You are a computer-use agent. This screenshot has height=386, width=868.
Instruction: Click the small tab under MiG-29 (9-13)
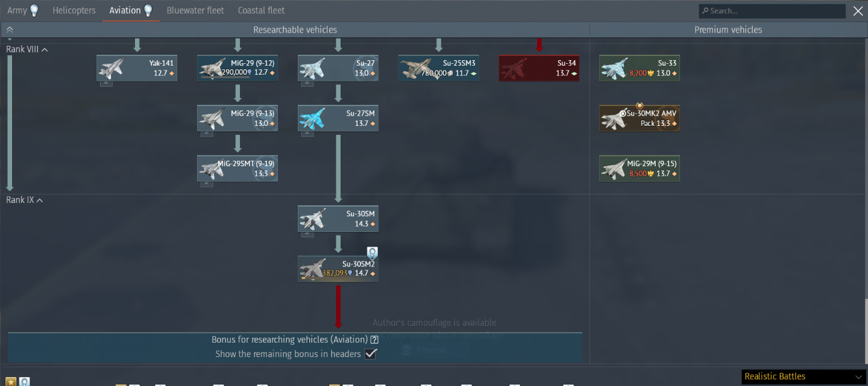click(x=206, y=134)
